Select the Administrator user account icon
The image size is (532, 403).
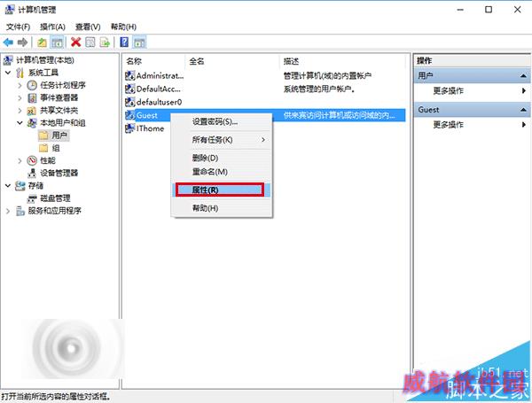[130, 75]
